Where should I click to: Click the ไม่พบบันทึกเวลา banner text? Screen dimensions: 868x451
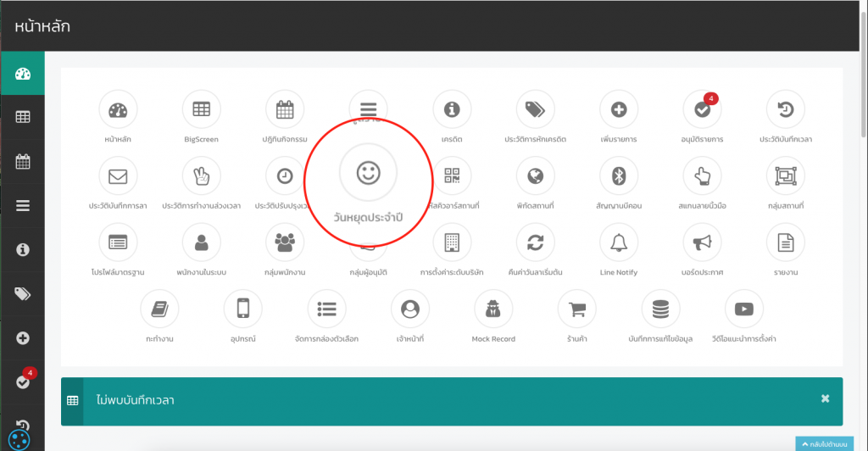[135, 400]
